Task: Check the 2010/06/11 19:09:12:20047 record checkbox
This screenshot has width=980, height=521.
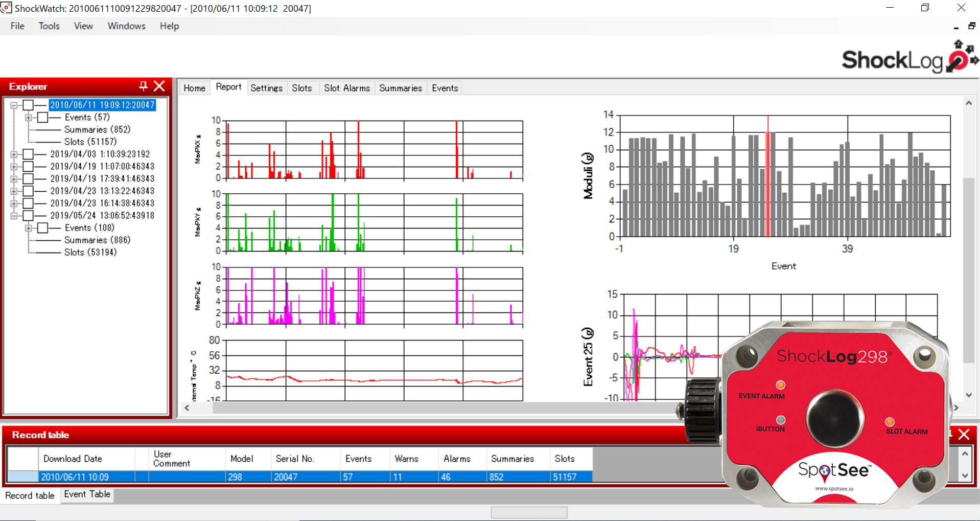Action: (x=28, y=105)
